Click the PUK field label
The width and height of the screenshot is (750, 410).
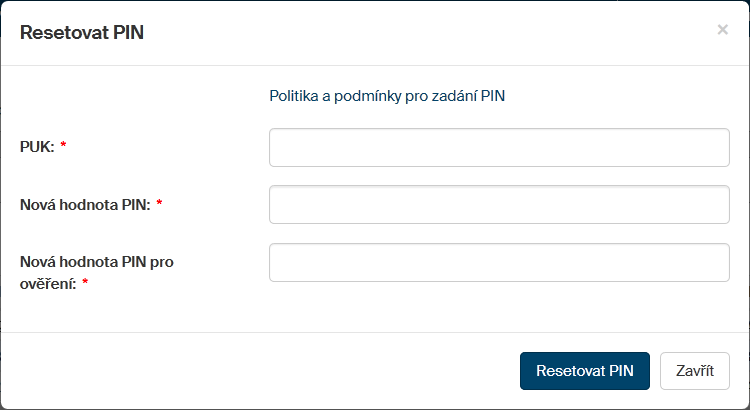tap(37, 147)
